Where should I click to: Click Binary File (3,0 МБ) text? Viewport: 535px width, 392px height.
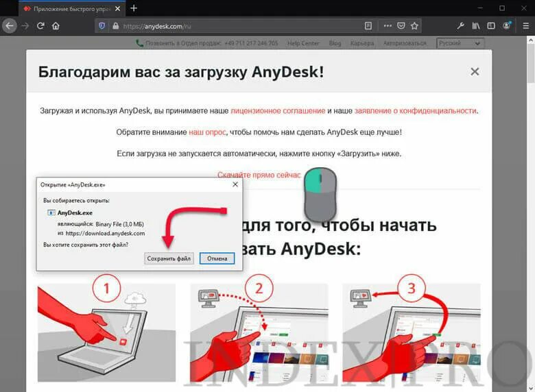(120, 224)
